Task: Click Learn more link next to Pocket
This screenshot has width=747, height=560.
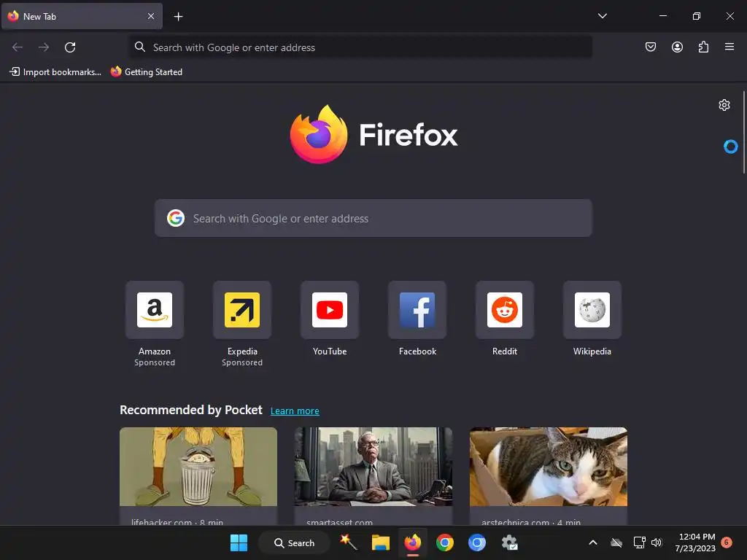Action: 295,411
